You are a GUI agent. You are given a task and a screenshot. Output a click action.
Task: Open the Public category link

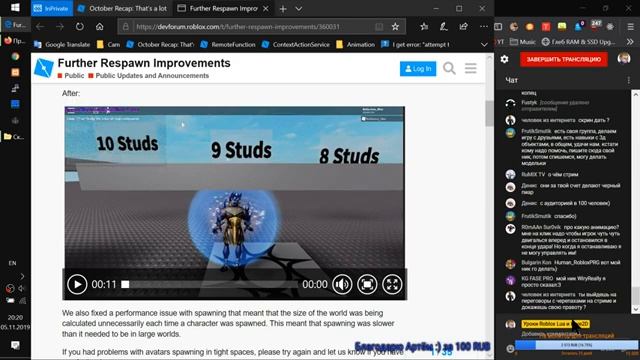pos(71,76)
